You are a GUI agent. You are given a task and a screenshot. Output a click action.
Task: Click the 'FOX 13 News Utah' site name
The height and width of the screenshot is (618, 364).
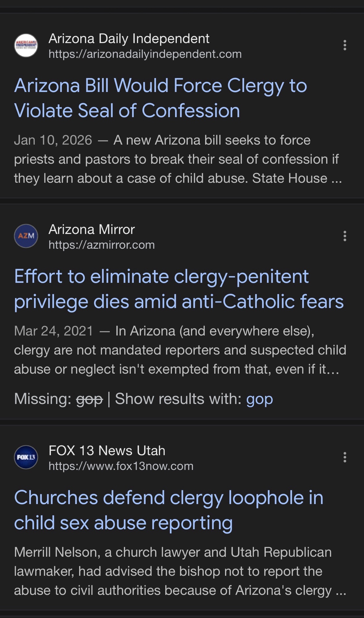click(107, 451)
